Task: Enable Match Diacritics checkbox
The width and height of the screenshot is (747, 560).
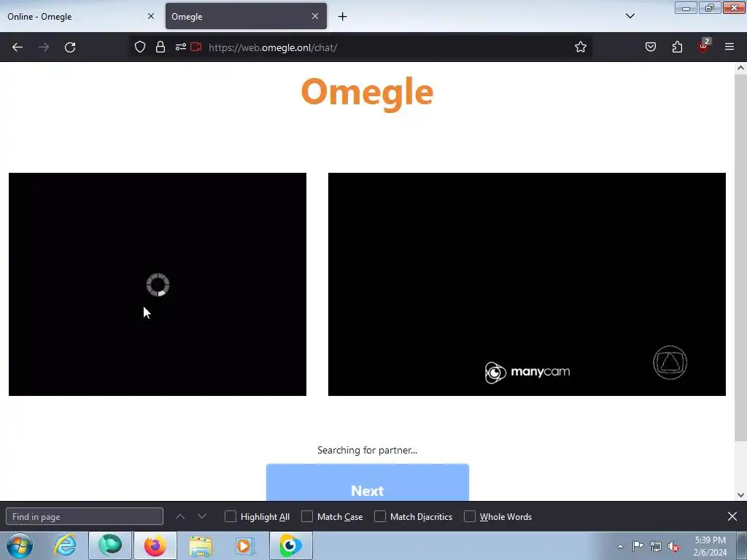Action: (380, 517)
